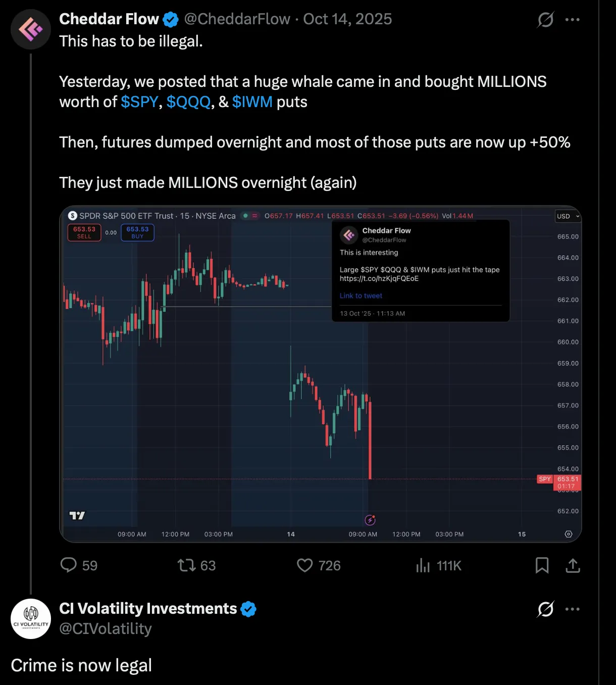Open the share icon under the tweet

(573, 566)
